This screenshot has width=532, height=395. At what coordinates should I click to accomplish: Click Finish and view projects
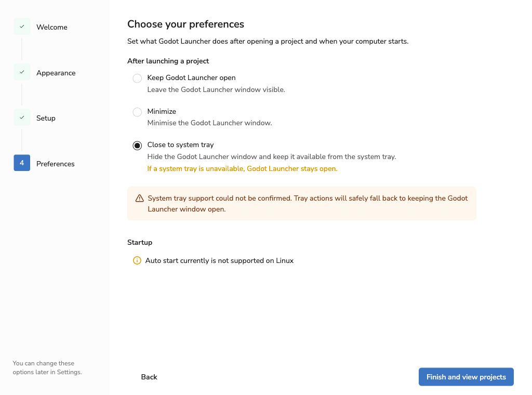[466, 377]
